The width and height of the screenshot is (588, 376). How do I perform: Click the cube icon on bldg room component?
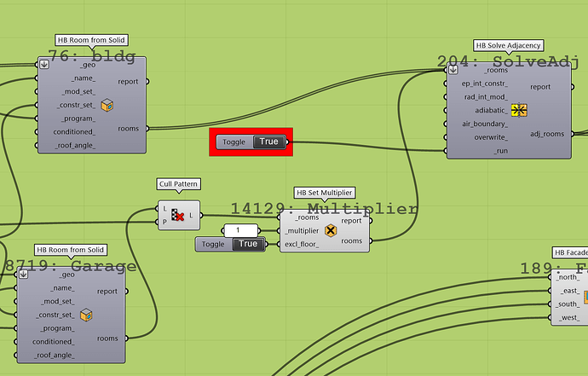pos(107,106)
